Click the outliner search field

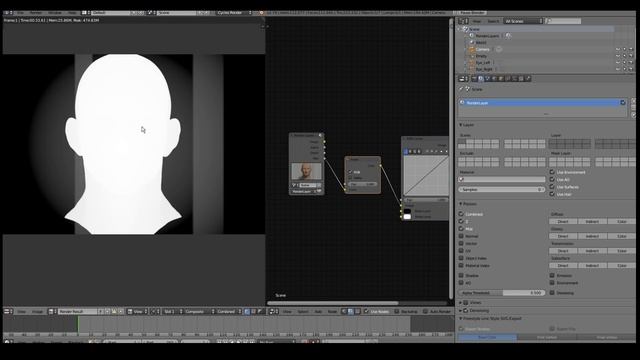[564, 21]
